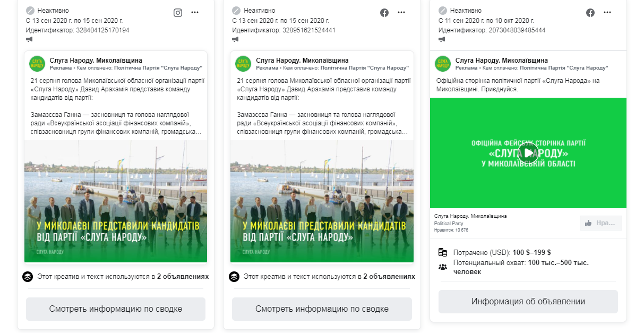Click money spent icon
Viewport: 644px width, 333px height.
click(443, 252)
